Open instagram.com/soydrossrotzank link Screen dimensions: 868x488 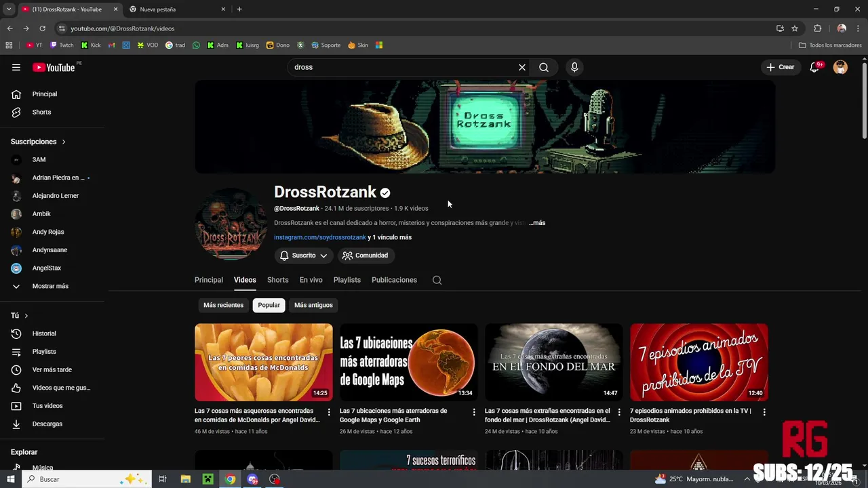320,237
